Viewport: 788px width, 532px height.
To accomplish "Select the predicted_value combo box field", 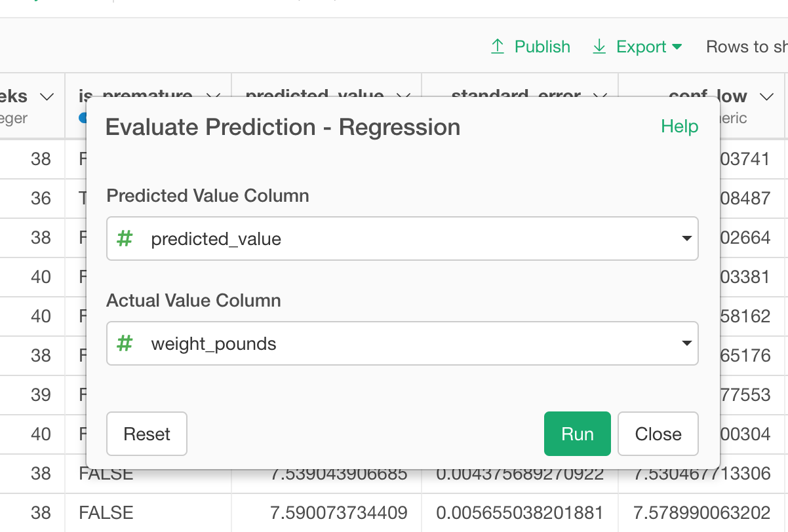I will [403, 238].
